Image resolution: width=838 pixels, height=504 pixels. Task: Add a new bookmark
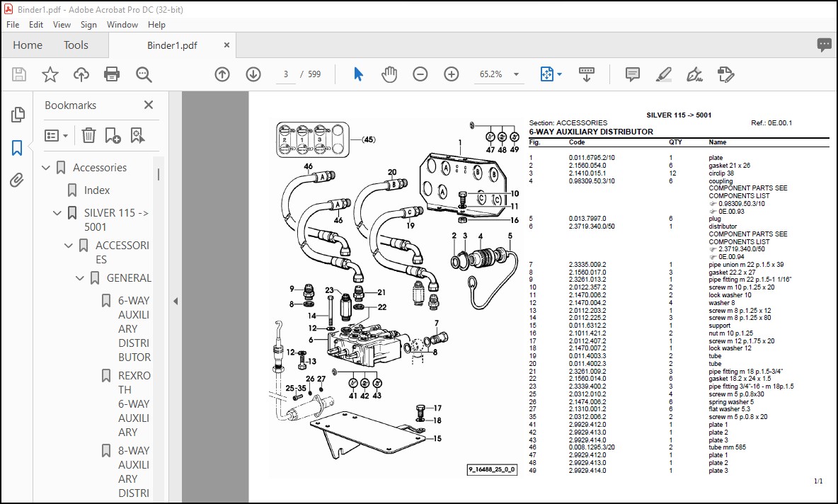[113, 136]
